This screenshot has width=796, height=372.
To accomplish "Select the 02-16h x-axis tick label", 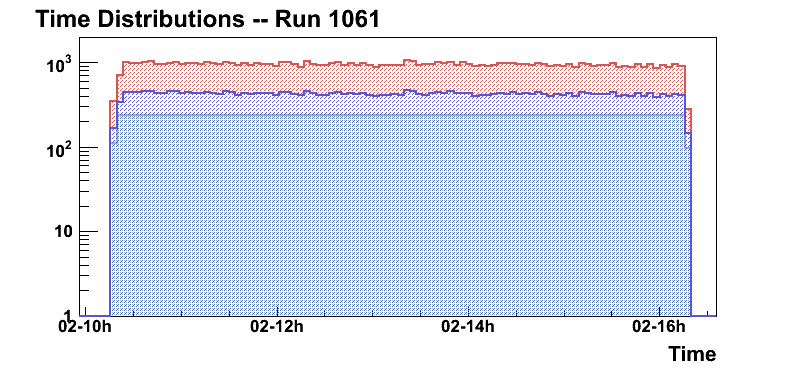I will coord(659,327).
